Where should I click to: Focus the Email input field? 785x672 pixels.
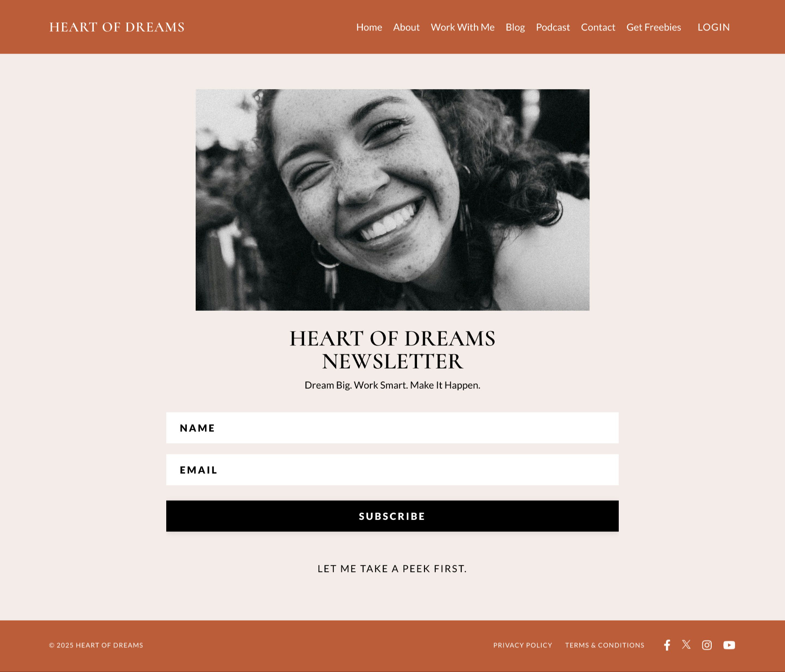pos(392,470)
